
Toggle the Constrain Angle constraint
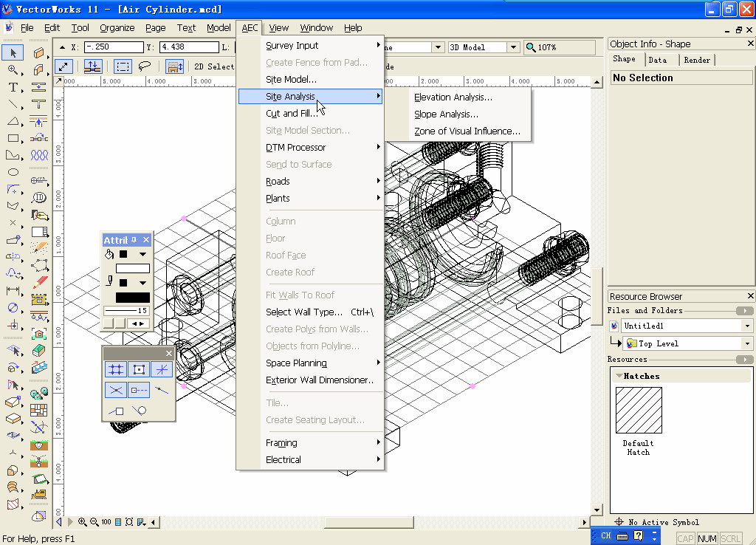[x=162, y=369]
